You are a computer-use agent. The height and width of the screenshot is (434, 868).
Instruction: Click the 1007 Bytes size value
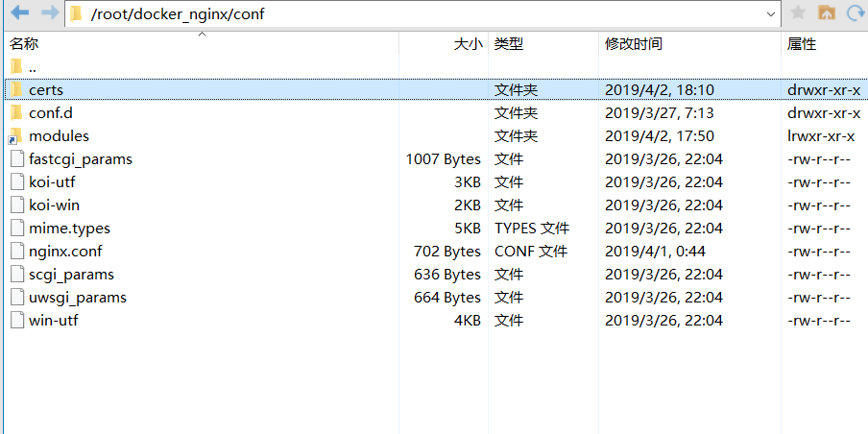(x=443, y=159)
